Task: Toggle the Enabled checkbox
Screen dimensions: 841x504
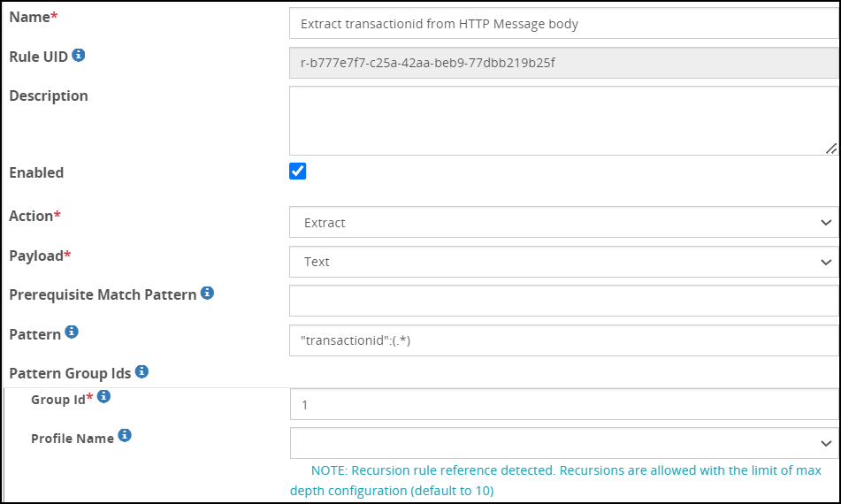Action: [298, 172]
